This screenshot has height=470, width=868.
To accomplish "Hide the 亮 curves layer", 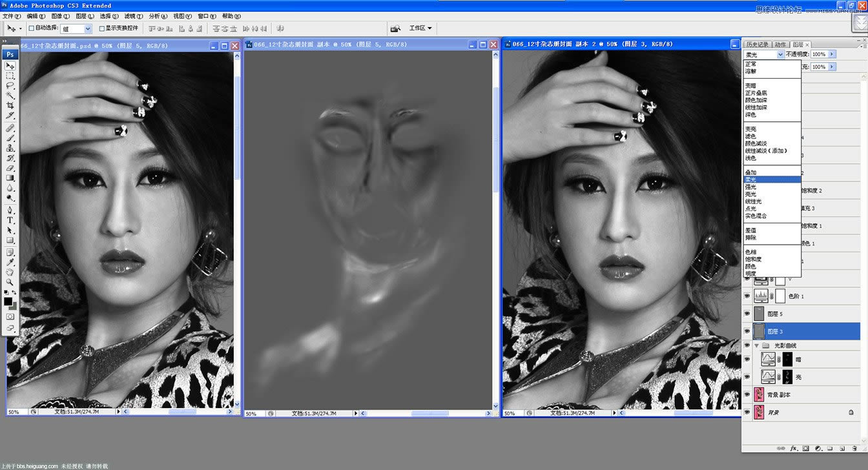I will click(x=747, y=377).
